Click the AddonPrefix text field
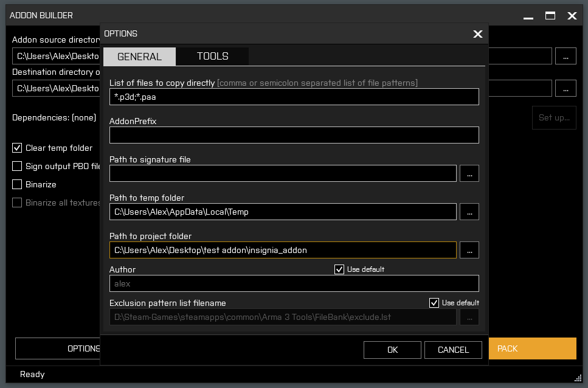Viewport: 588px width, 388px height. pos(294,135)
